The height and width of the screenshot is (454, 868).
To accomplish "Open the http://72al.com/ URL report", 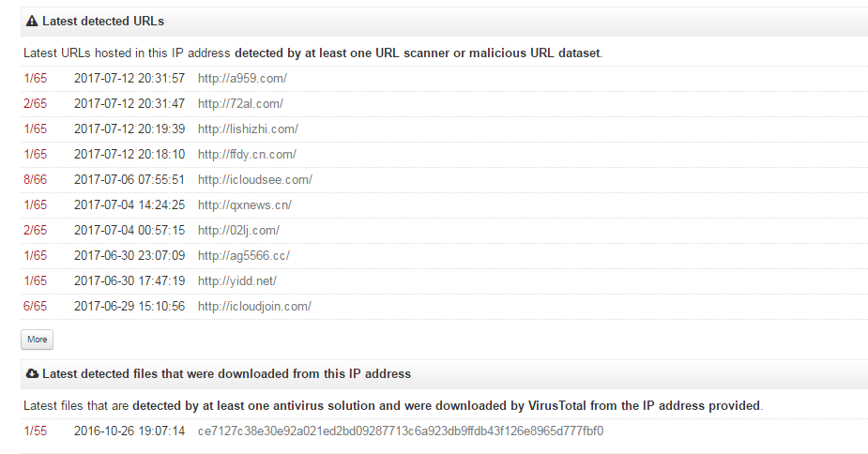I will coord(240,103).
